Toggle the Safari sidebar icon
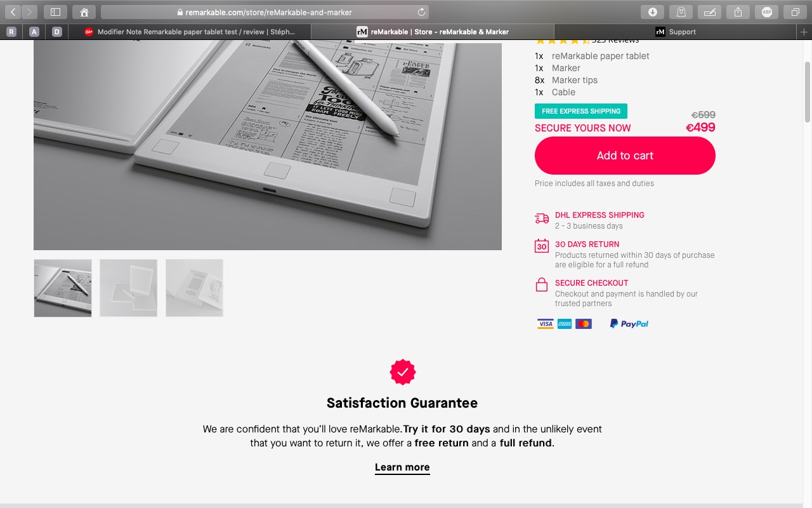 point(55,12)
